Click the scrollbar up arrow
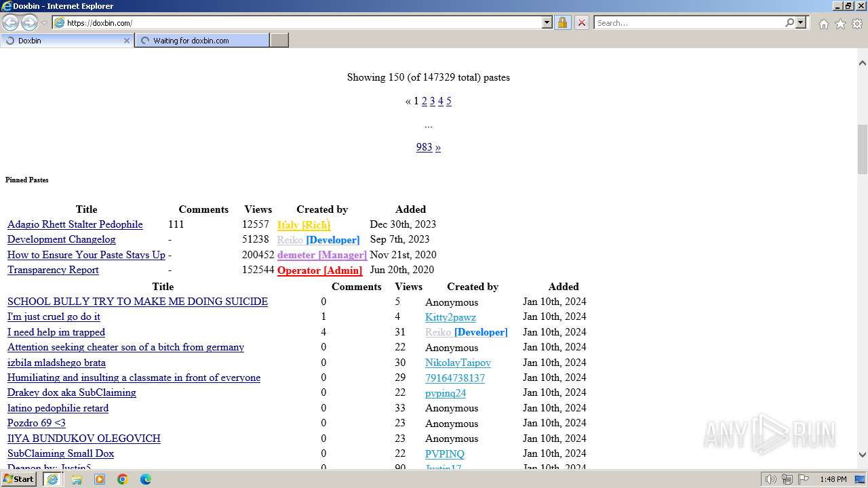Viewport: 868px width, 488px height. [x=862, y=63]
